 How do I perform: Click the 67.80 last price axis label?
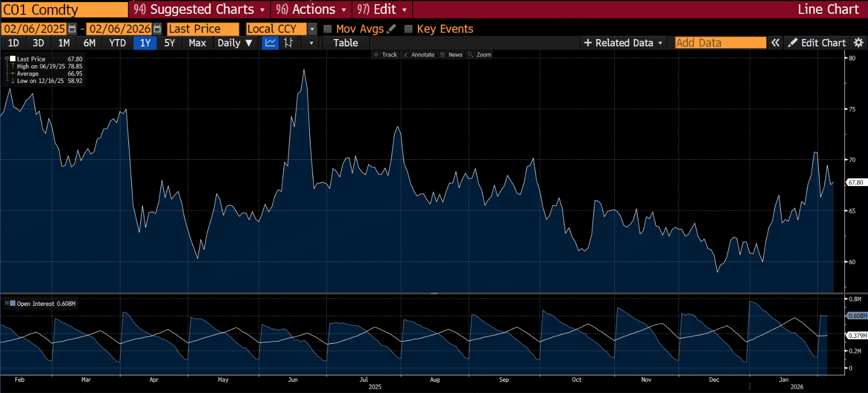pos(856,182)
